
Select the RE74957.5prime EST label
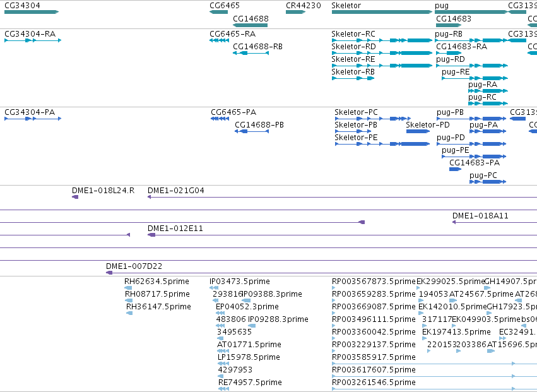click(x=250, y=383)
